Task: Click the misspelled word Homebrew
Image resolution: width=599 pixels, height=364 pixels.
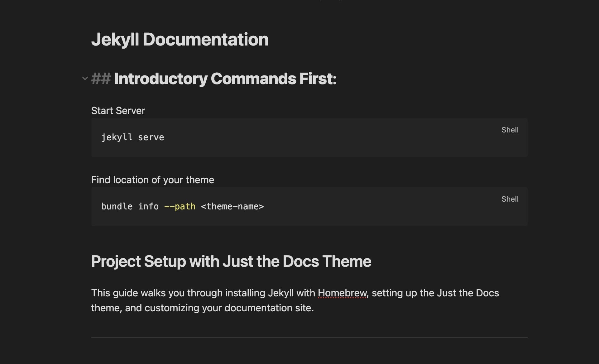Action: 342,293
